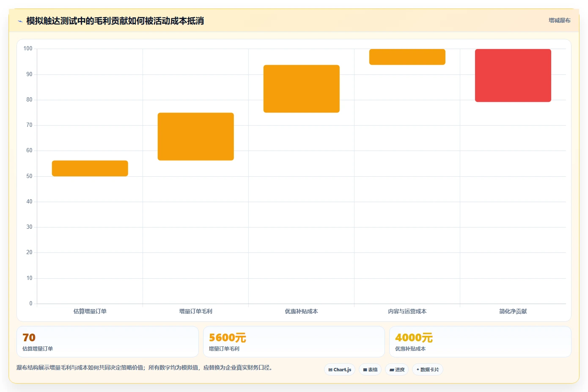
Task: Click the y-axis tick label 100
Action: click(28, 49)
